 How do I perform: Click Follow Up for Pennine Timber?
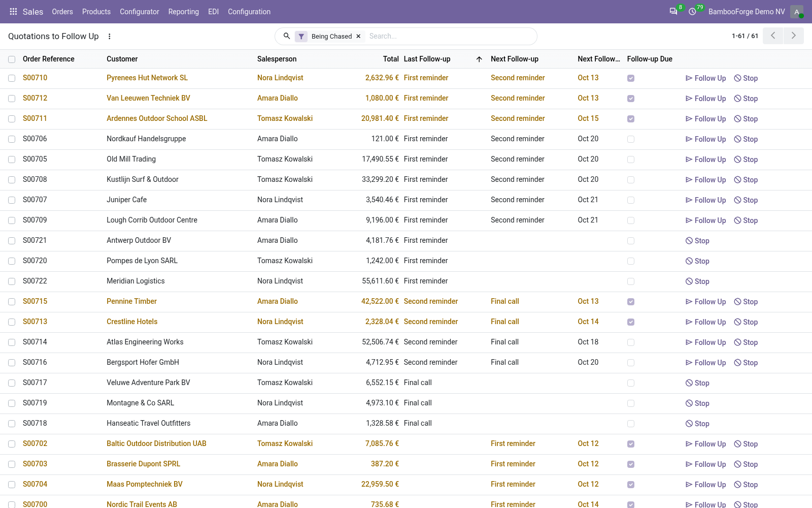(x=705, y=302)
